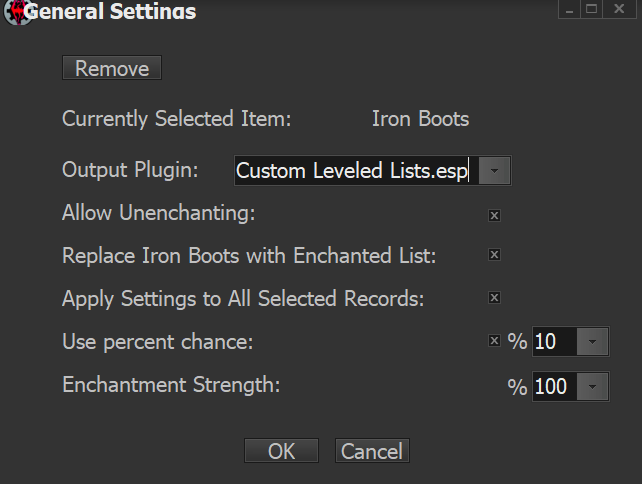Minimize the General Settings window
Image resolution: width=642 pixels, height=484 pixels.
(570, 10)
